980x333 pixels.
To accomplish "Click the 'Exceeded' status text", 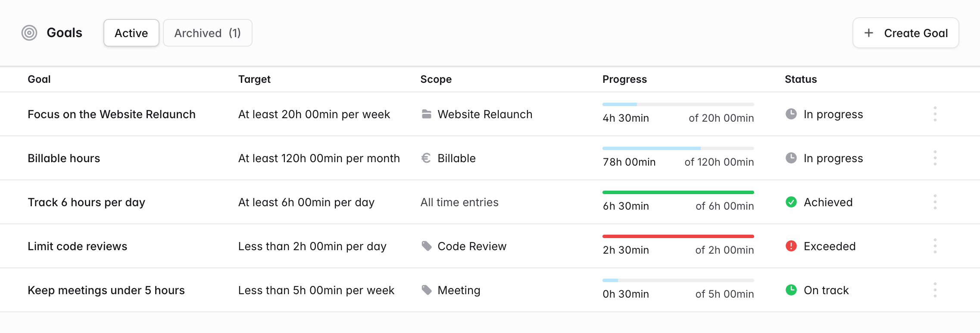I will tap(830, 246).
